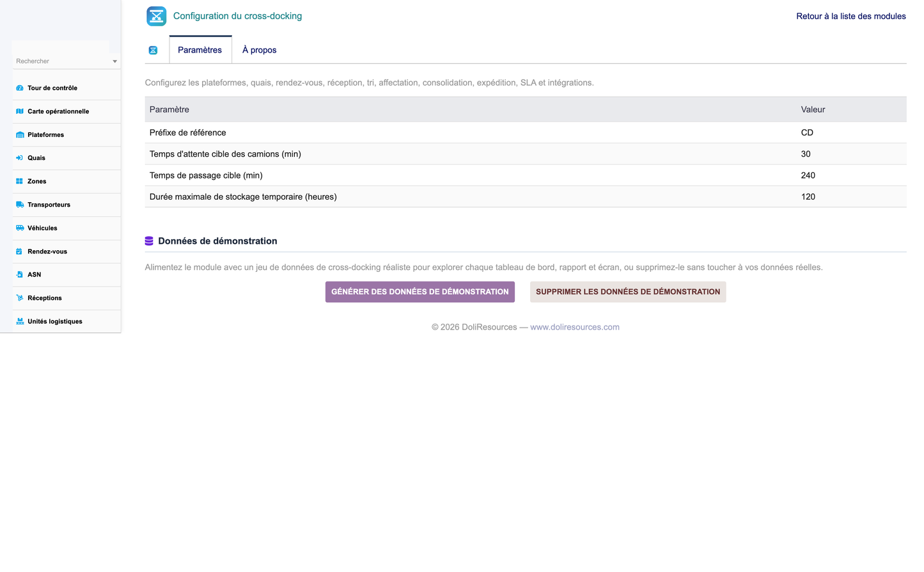Click Temps d'attente cible des camions label
Screen dimensions: 924x572
(225, 154)
